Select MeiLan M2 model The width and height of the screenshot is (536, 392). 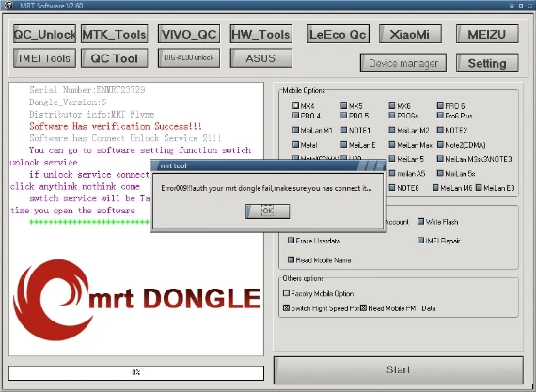pyautogui.click(x=392, y=130)
